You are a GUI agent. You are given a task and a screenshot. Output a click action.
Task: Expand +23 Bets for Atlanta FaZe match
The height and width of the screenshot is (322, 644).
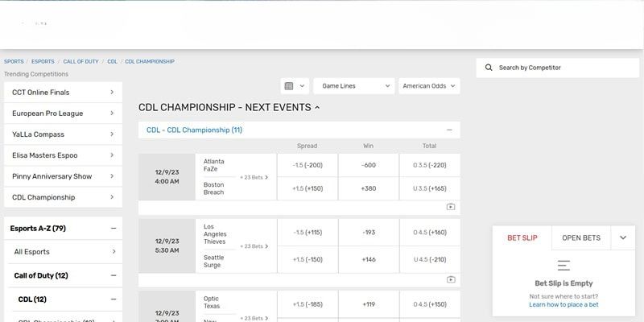click(254, 177)
